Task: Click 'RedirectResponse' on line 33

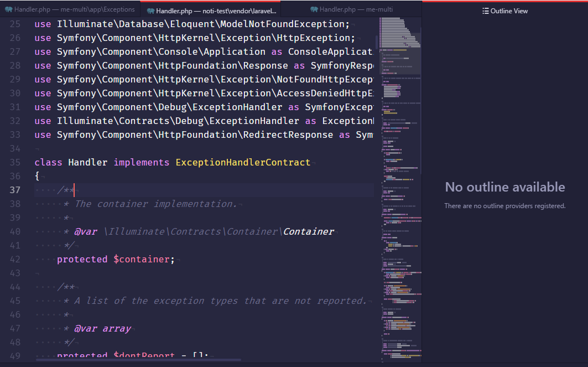Action: coord(288,135)
